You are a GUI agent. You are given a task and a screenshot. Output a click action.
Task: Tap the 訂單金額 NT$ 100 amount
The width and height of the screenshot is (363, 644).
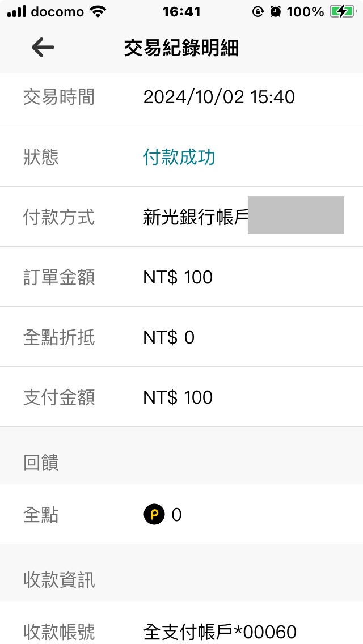point(178,277)
